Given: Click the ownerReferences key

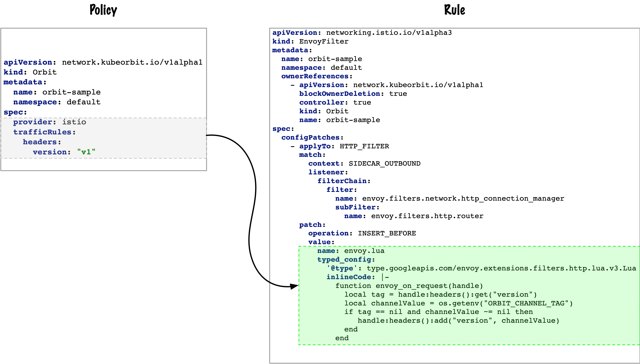Looking at the screenshot, I should pyautogui.click(x=315, y=76).
